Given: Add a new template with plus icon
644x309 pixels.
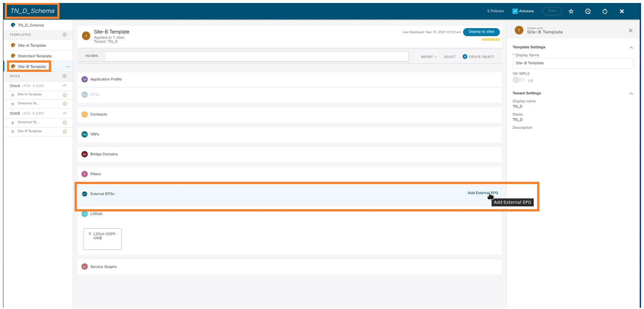Looking at the screenshot, I should click(x=65, y=35).
